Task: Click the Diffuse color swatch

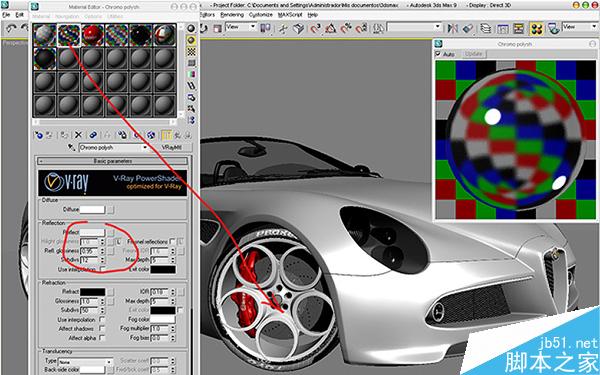Action: [x=92, y=210]
